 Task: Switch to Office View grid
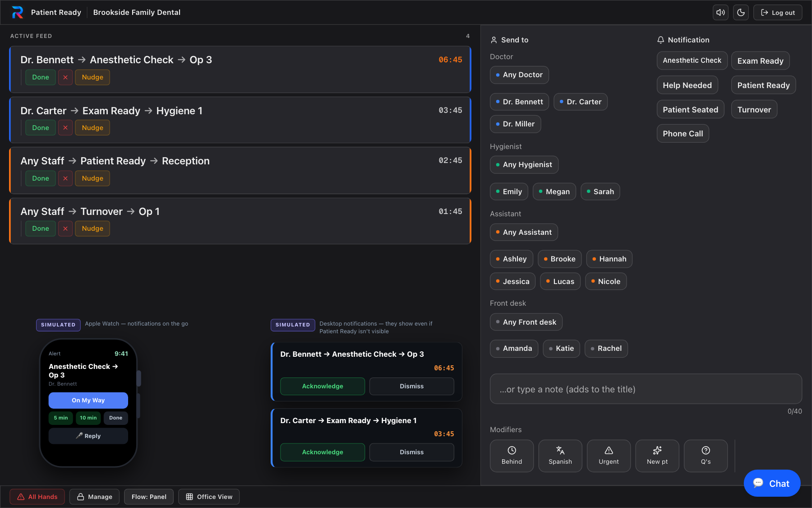point(209,497)
